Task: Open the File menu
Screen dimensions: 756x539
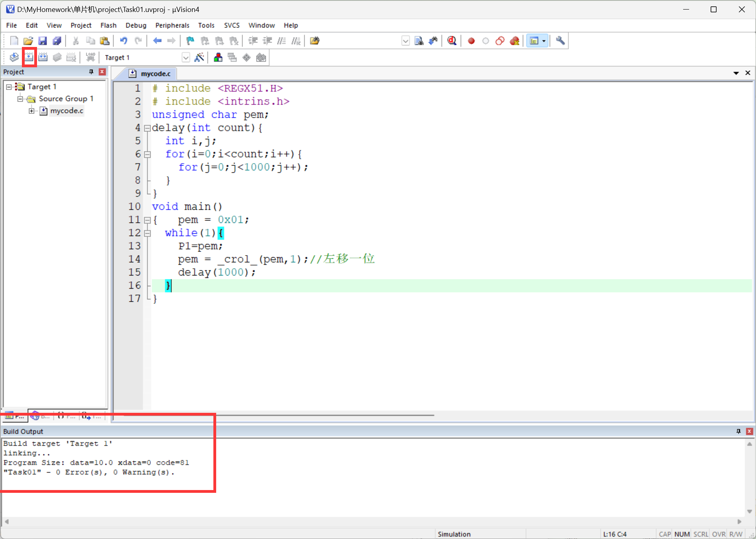Action: [12, 25]
